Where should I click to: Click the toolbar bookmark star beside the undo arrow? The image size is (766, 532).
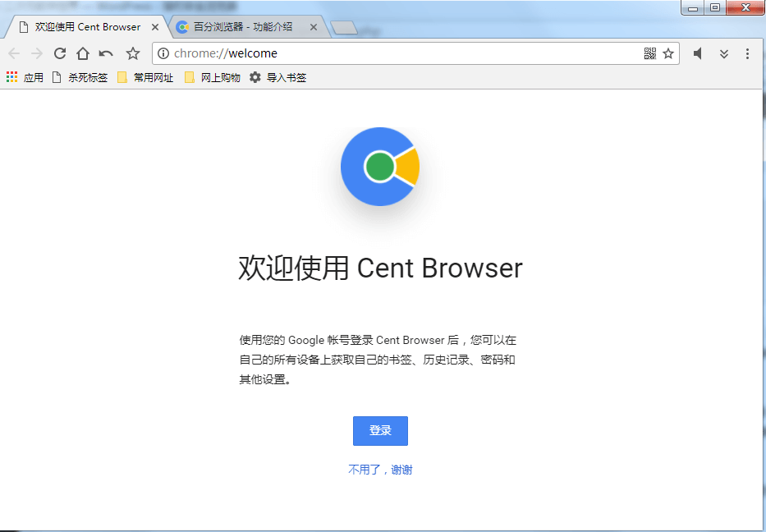pyautogui.click(x=133, y=53)
